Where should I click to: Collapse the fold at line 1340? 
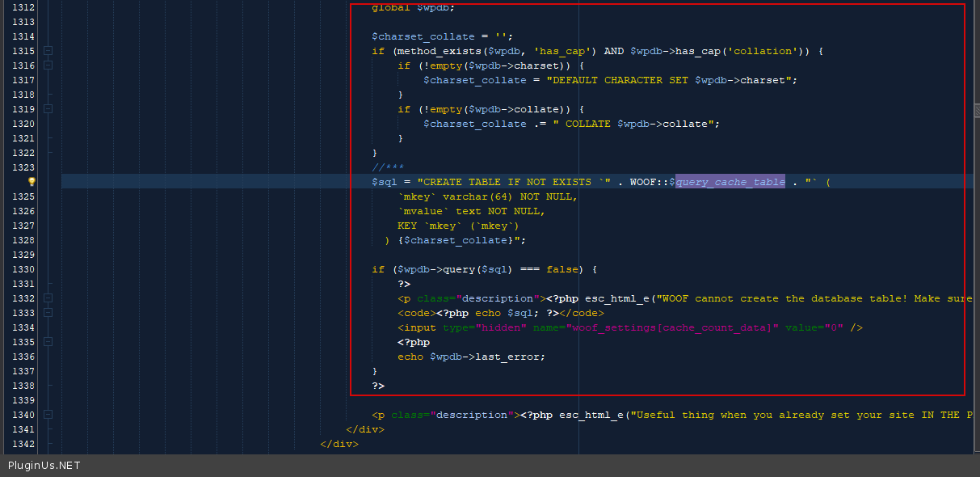click(48, 415)
